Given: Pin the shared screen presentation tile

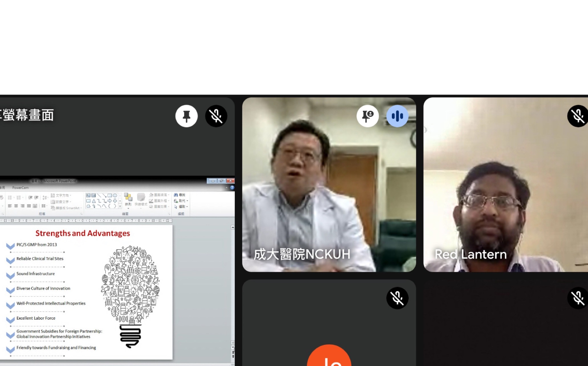Looking at the screenshot, I should pos(187,116).
